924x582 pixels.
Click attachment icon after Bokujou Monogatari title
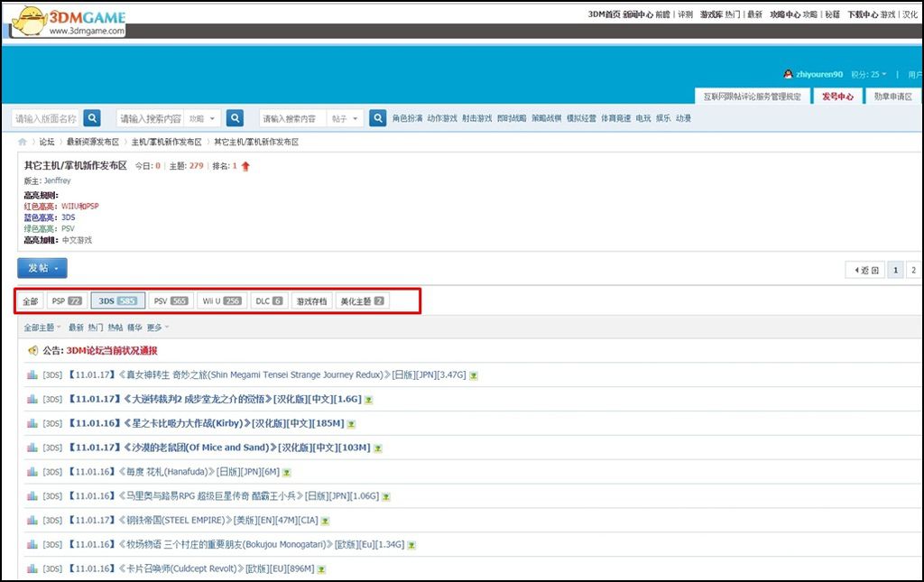(411, 546)
